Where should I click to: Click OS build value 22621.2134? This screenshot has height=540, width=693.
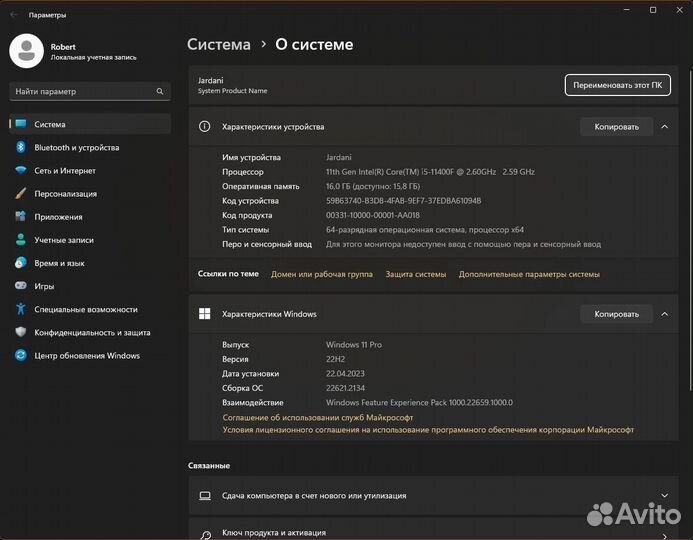click(x=345, y=388)
